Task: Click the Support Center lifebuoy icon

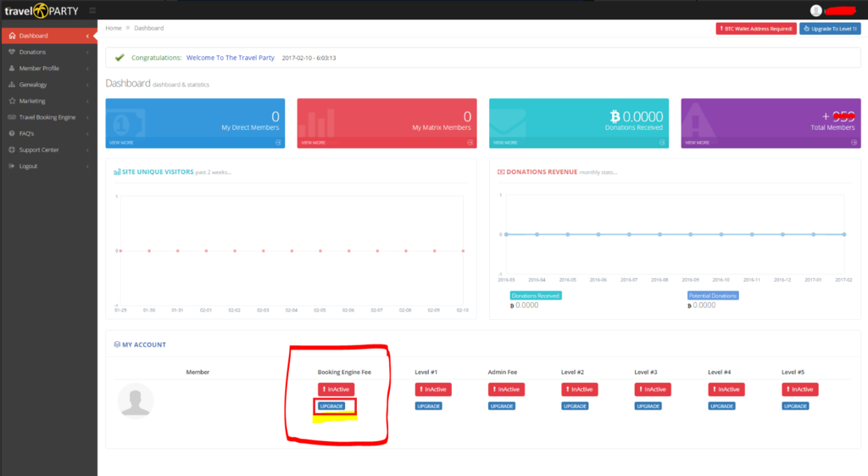Action: (12, 149)
